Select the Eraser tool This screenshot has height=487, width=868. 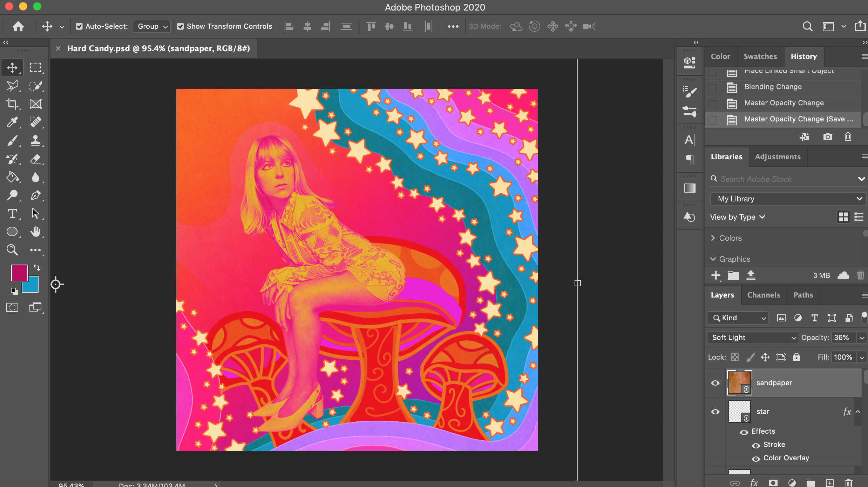point(35,159)
